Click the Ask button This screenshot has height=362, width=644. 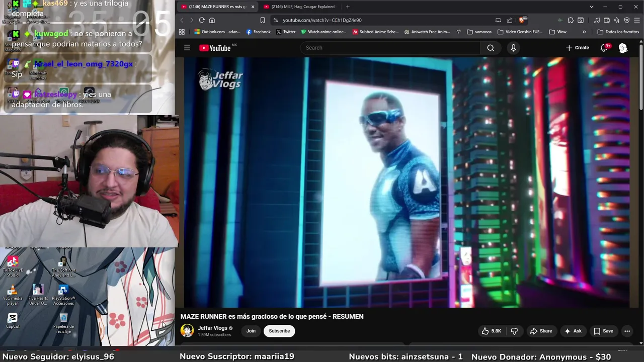[x=573, y=331]
